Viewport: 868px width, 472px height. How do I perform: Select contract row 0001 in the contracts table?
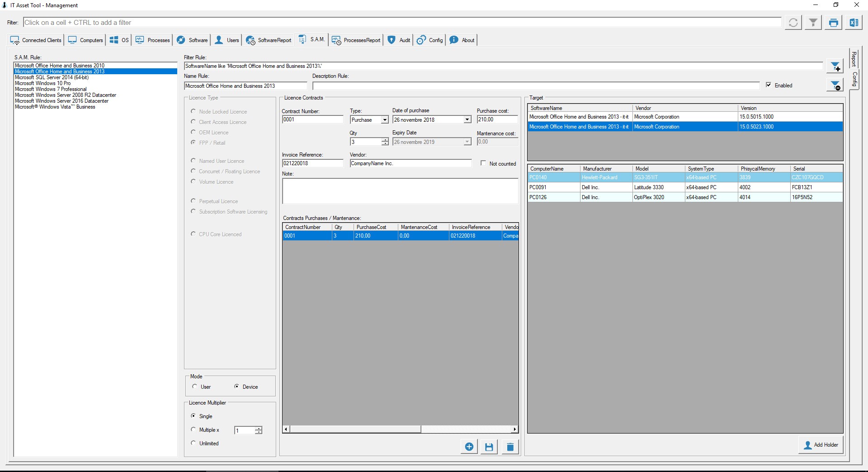click(401, 236)
